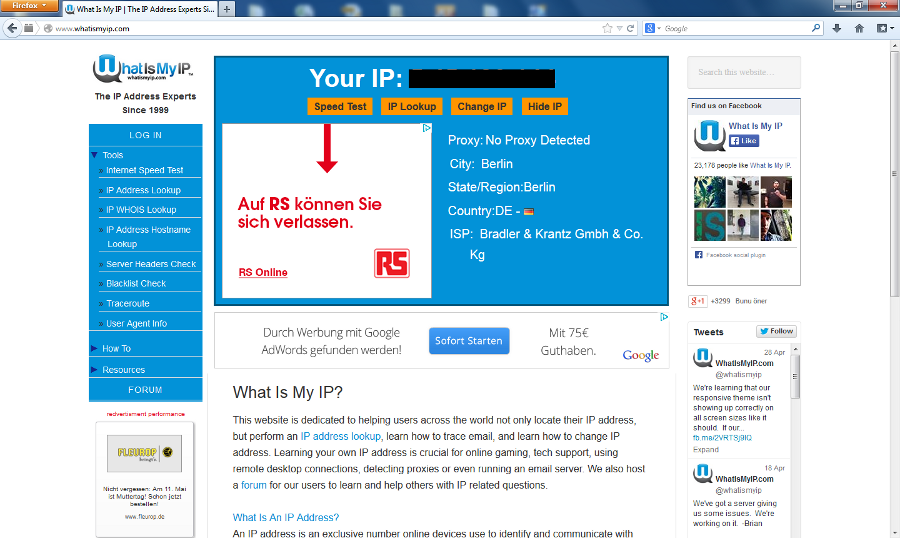Open the bookmarks menu icon in the toolbar

tap(884, 28)
